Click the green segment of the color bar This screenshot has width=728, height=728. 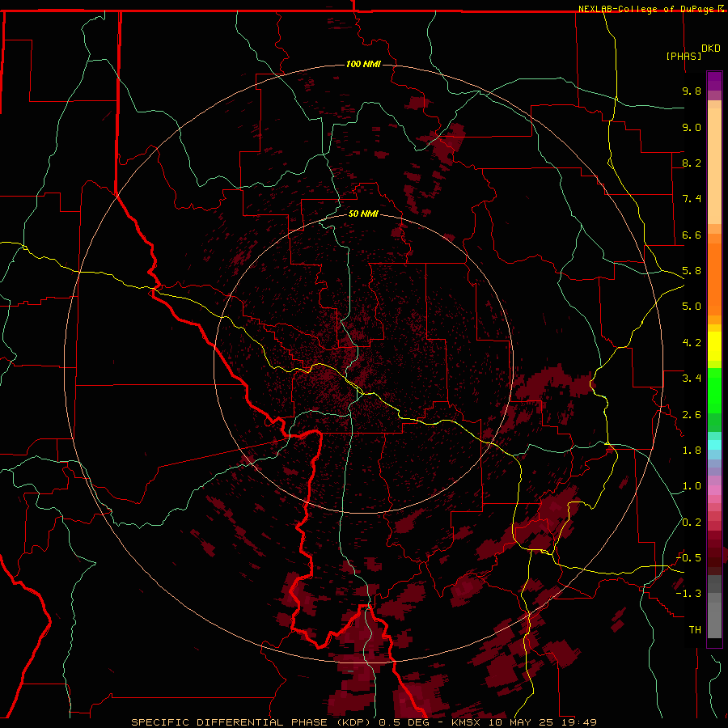coord(714,400)
